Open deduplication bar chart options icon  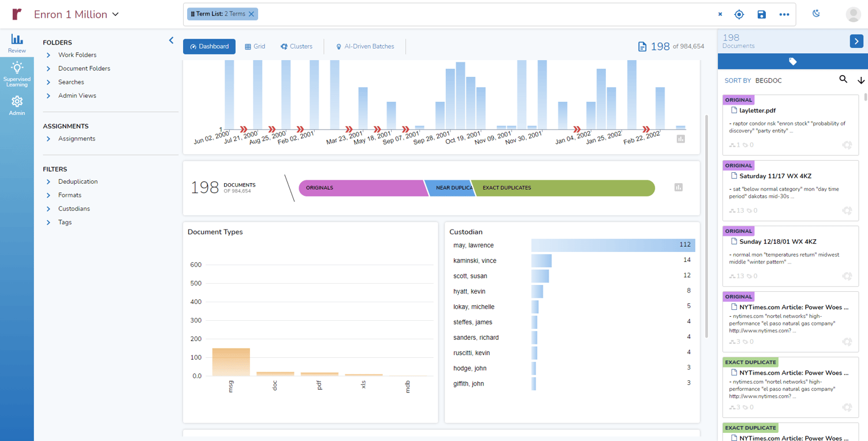(679, 187)
